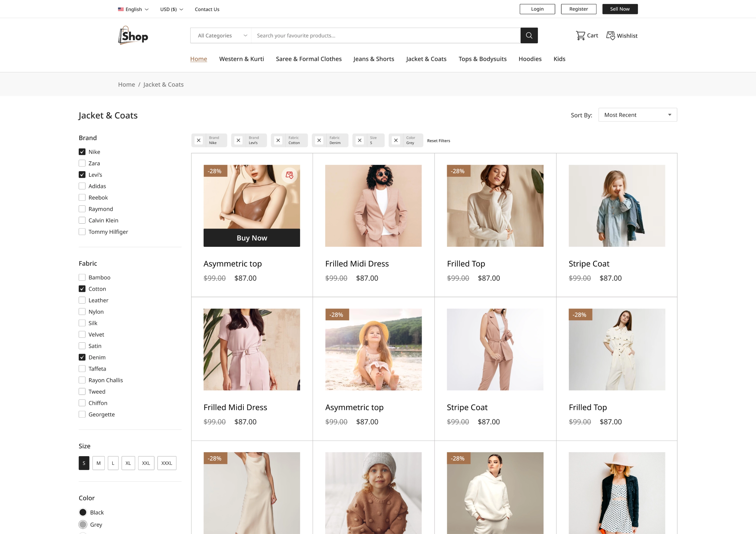Remove the Brand Nike filter chip
This screenshot has width=756, height=534.
(199, 140)
